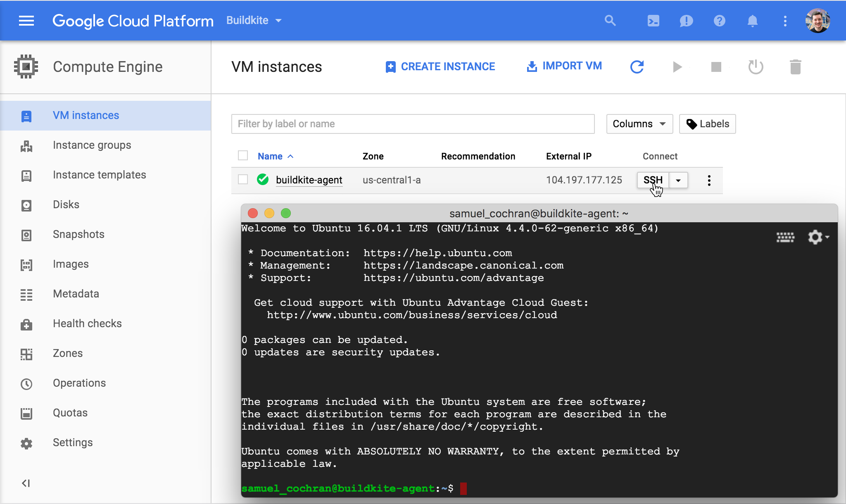Click the Quotas sidebar icon
The width and height of the screenshot is (846, 504).
click(26, 414)
